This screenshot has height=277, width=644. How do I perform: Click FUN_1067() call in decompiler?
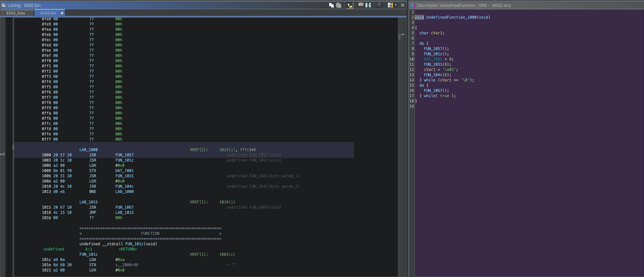436,91
